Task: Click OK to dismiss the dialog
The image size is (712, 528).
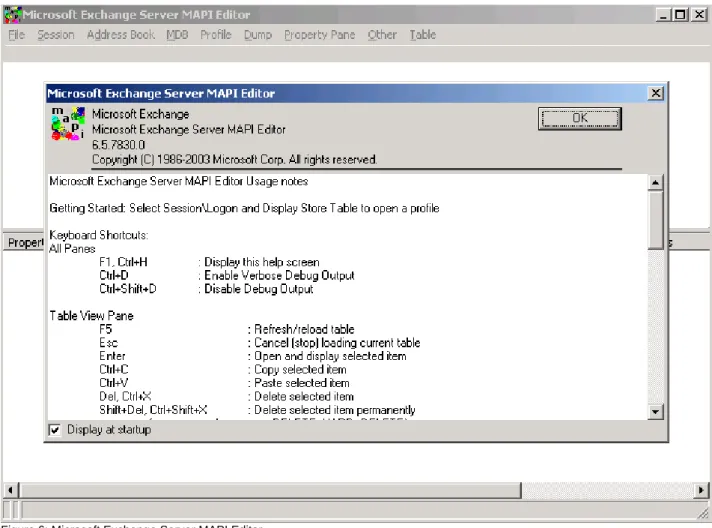Action: (580, 118)
